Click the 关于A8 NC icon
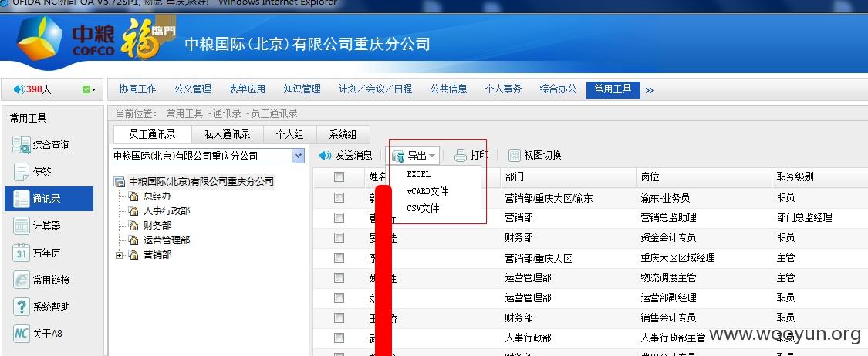868x356 pixels. [21, 334]
